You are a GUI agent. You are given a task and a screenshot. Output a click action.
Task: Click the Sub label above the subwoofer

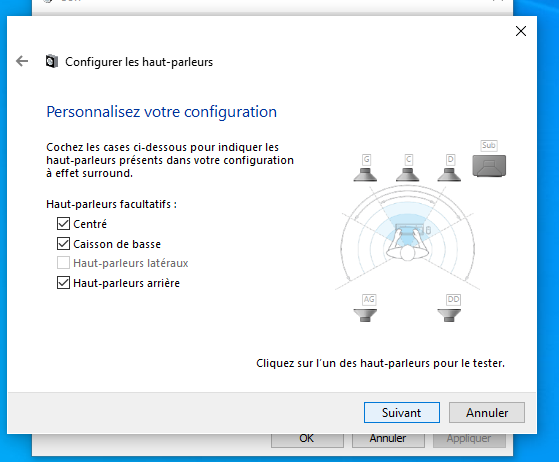[x=489, y=145]
